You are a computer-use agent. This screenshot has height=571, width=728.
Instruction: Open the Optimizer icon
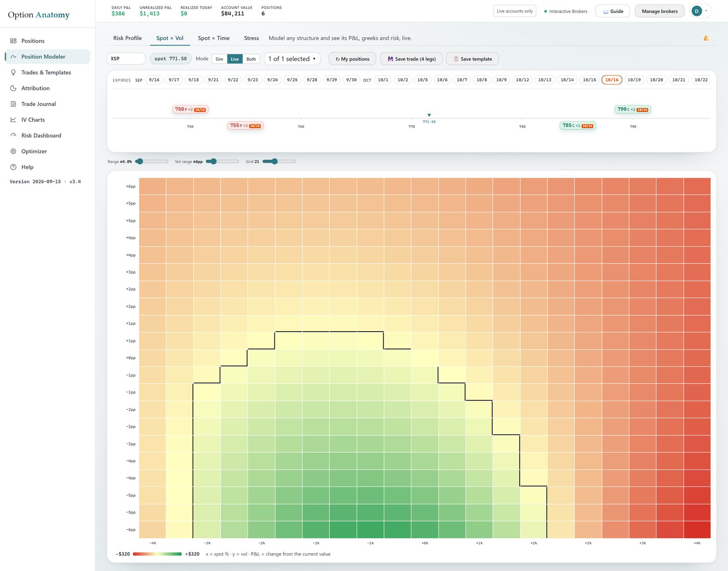[13, 152]
